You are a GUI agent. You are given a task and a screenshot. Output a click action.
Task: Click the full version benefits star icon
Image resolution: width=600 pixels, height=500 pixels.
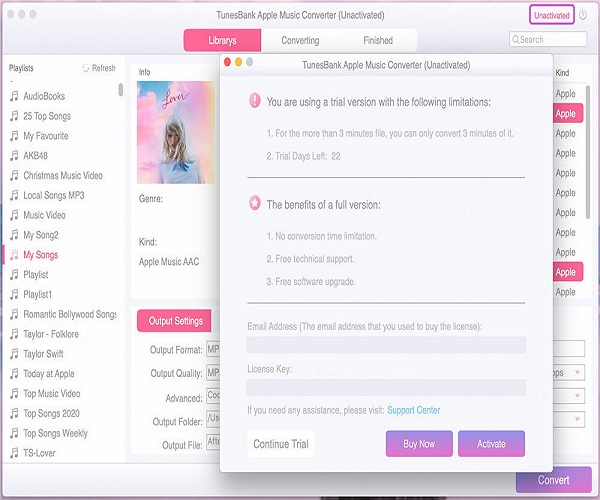[x=255, y=203]
